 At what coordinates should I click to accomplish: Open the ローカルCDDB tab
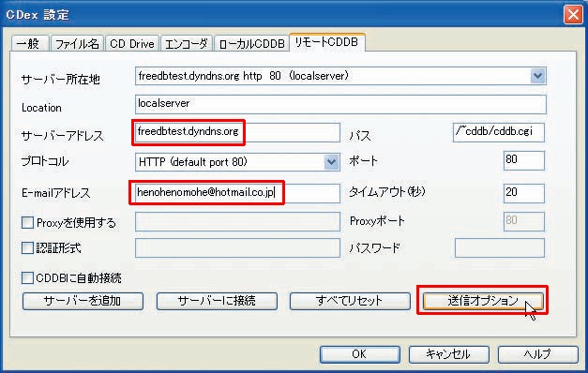tap(251, 43)
